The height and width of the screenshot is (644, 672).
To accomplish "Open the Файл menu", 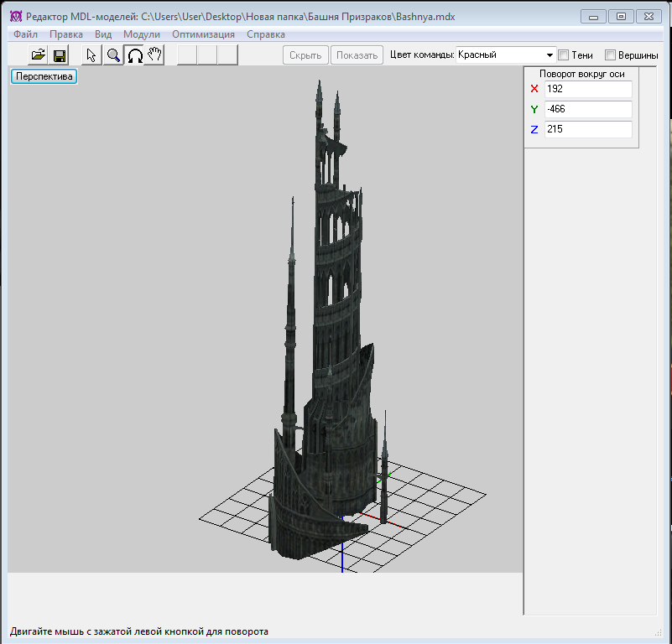I will 25,34.
